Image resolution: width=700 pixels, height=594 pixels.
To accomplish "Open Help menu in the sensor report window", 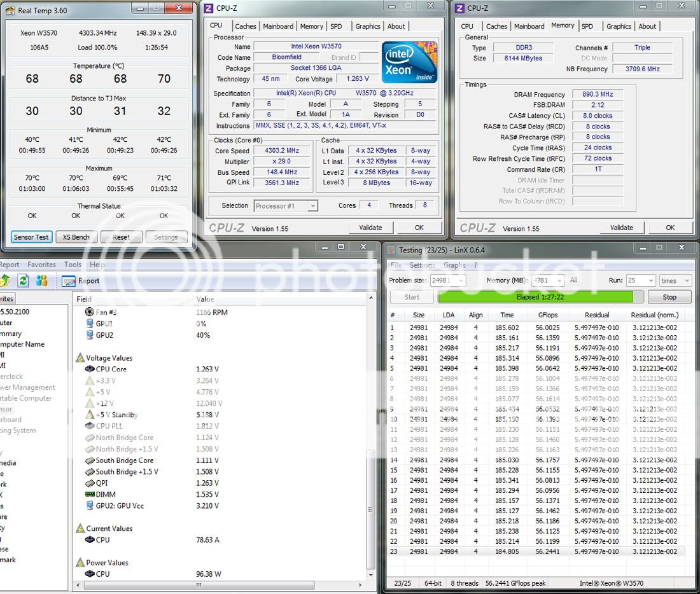I will click(x=97, y=265).
